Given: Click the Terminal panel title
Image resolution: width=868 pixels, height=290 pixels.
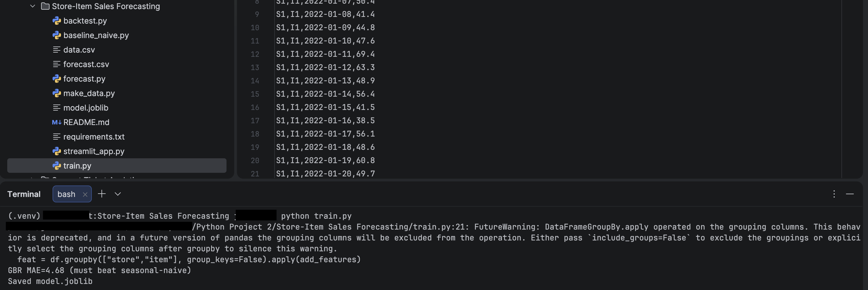Looking at the screenshot, I should [x=24, y=194].
